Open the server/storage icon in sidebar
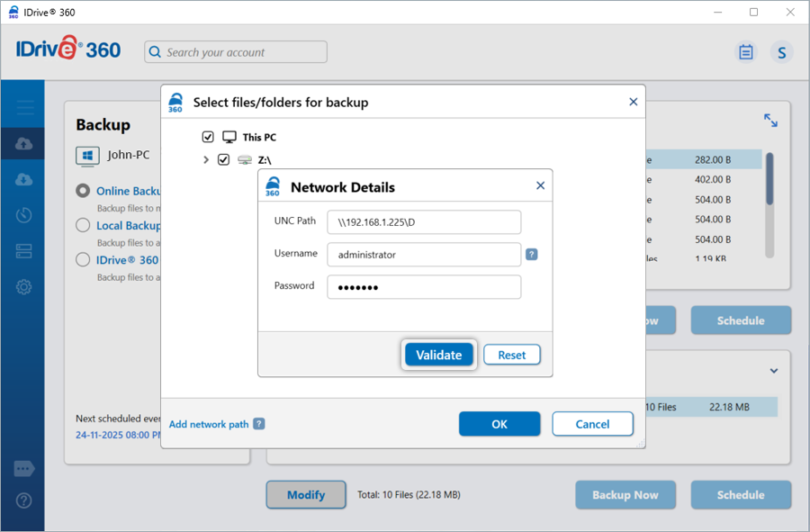The height and width of the screenshot is (532, 810). point(24,251)
